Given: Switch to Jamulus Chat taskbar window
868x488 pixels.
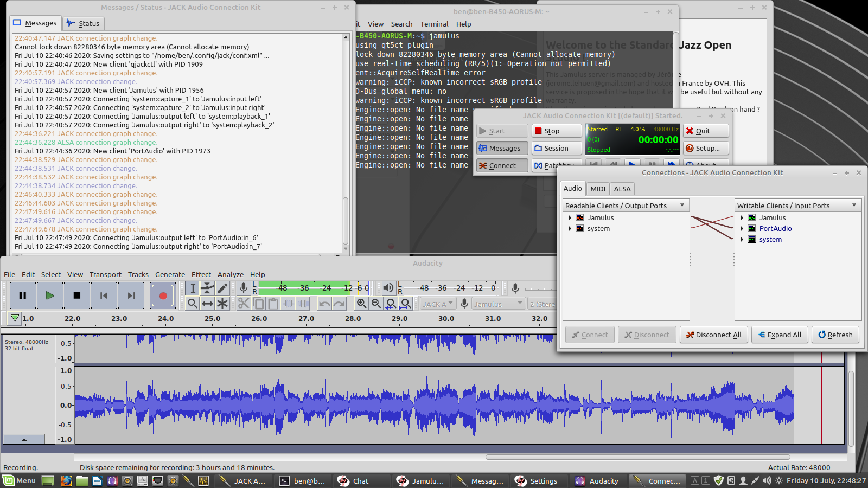Looking at the screenshot, I should [359, 480].
